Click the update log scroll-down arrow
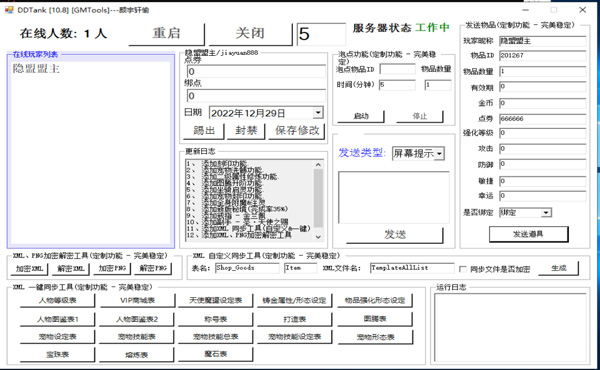The image size is (600, 370). [318, 237]
